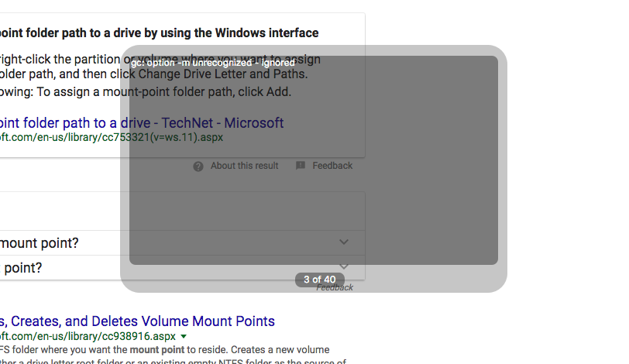Image resolution: width=629 pixels, height=364 pixels.
Task: Click the question mark icon beside About this result
Action: tap(198, 166)
